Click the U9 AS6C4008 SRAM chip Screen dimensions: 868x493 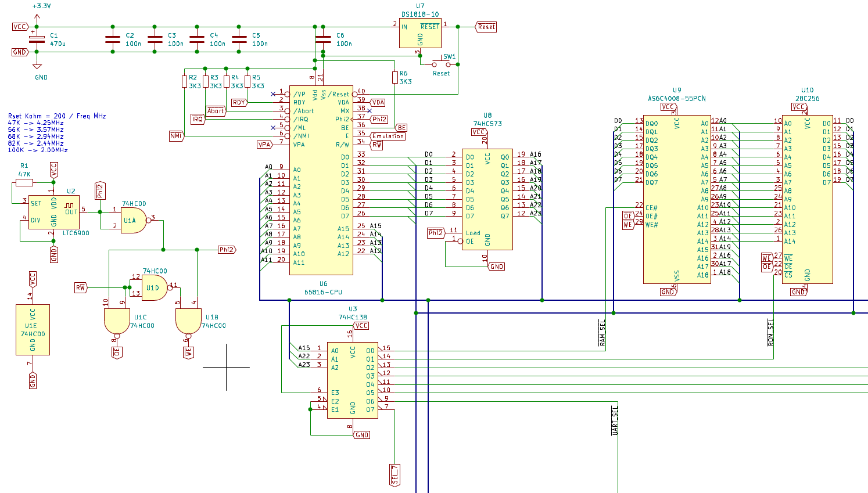677,199
